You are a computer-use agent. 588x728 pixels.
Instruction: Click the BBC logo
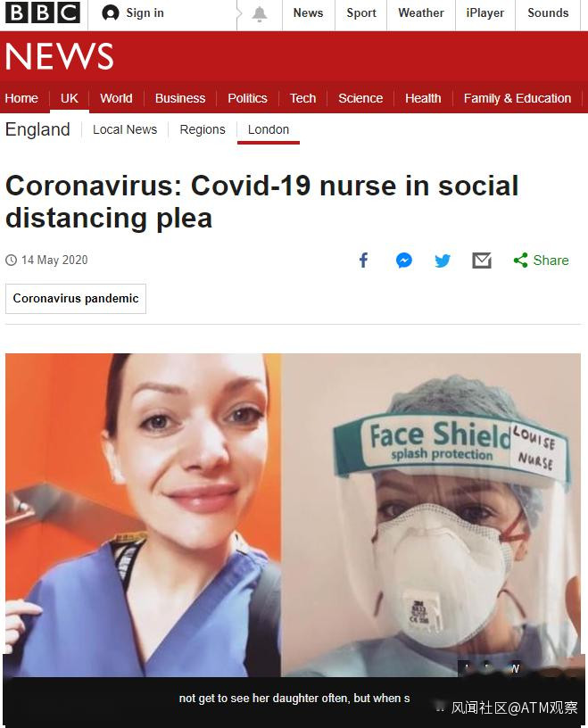(x=42, y=12)
